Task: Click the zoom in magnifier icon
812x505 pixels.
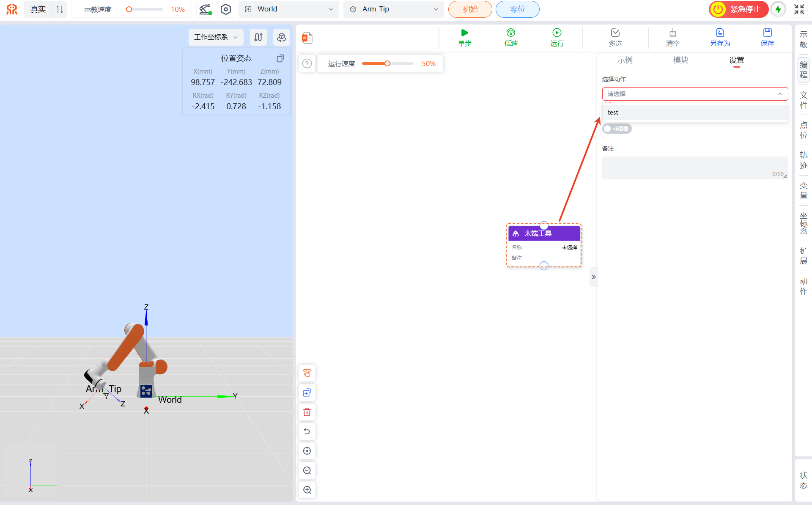Action: pyautogui.click(x=307, y=490)
